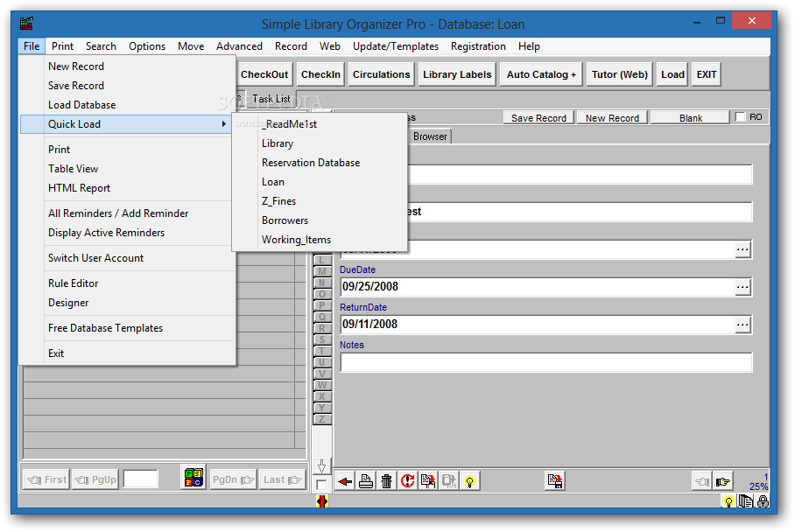Viewport: 795px width, 532px height.
Task: Click the Tutor (Web) button
Action: pyautogui.click(x=620, y=74)
